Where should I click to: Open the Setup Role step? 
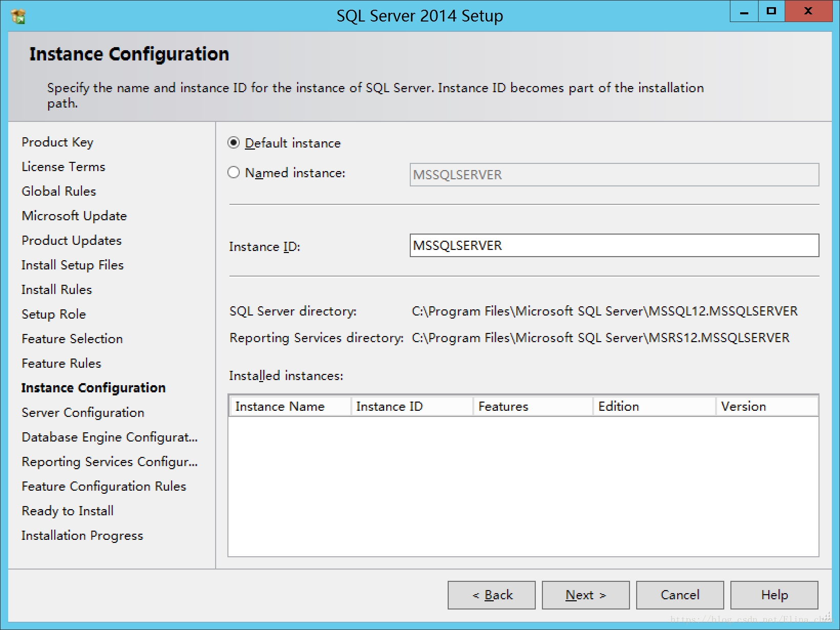point(54,314)
